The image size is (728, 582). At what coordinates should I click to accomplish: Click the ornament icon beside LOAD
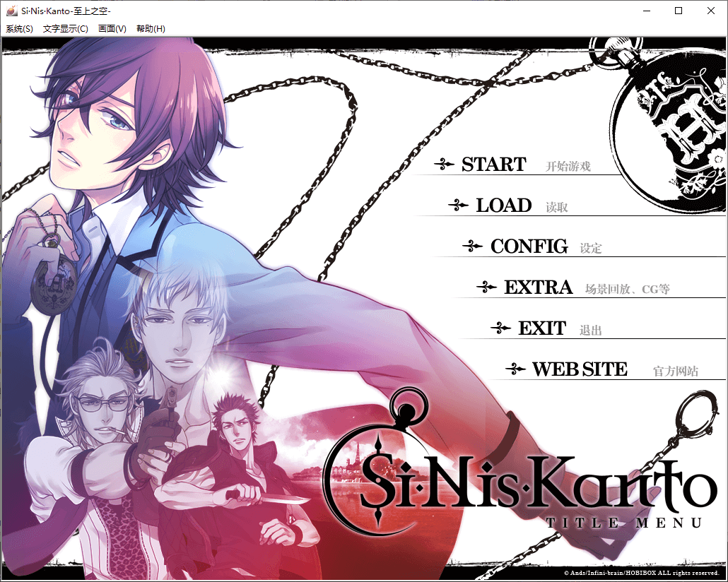pyautogui.click(x=458, y=206)
